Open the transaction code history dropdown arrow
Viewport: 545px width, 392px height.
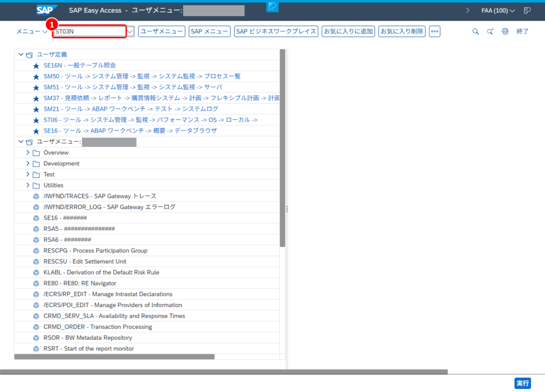click(x=130, y=31)
